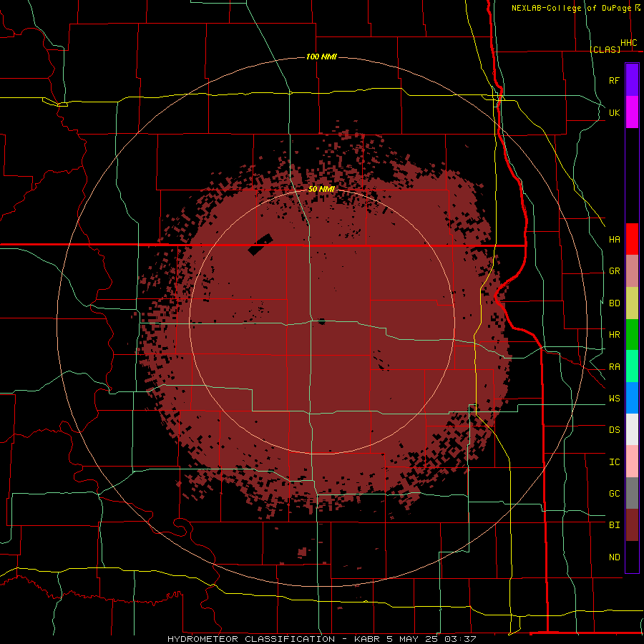
Task: Click the white DS legend swatch
Action: [x=632, y=429]
